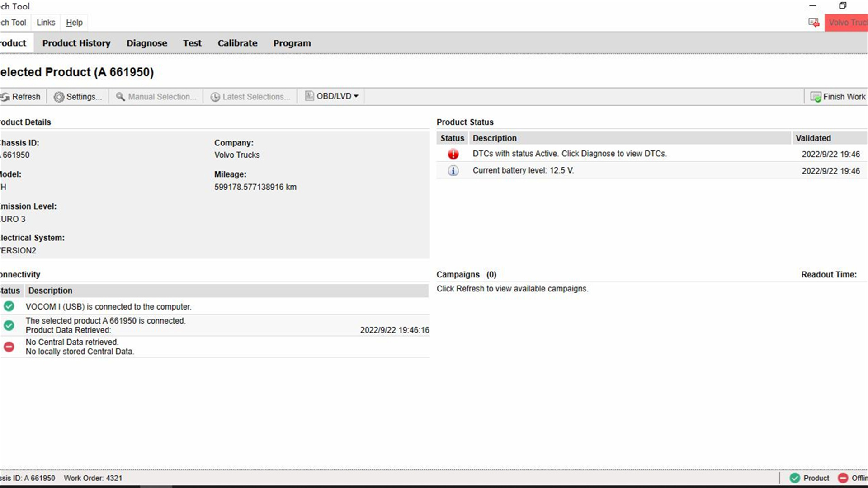Screen dimensions: 868x488
Task: Click the Manual Selection magnifier icon
Action: 120,97
